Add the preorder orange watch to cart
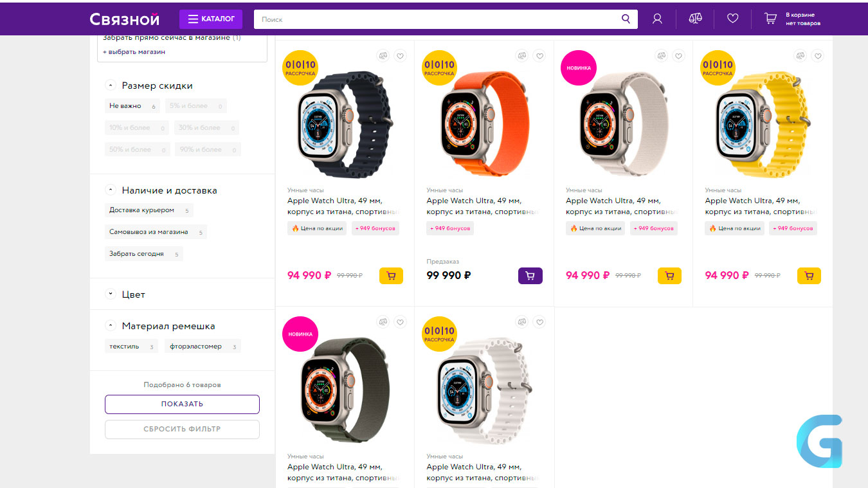Viewport: 868px width, 488px height. pos(530,276)
